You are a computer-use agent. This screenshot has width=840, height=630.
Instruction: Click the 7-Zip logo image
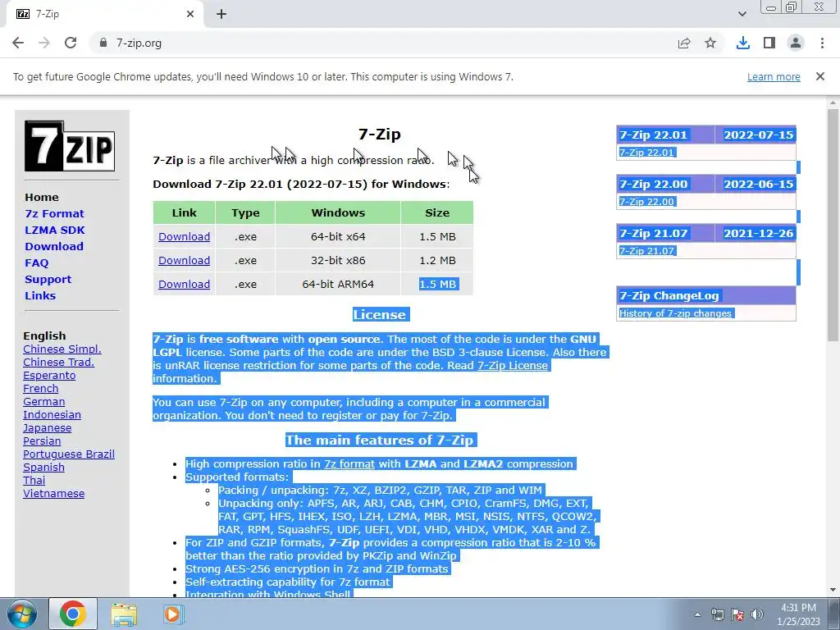click(70, 146)
